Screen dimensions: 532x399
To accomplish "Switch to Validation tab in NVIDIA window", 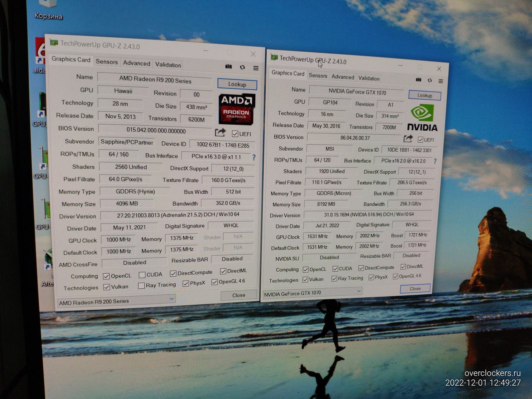I will [x=369, y=78].
